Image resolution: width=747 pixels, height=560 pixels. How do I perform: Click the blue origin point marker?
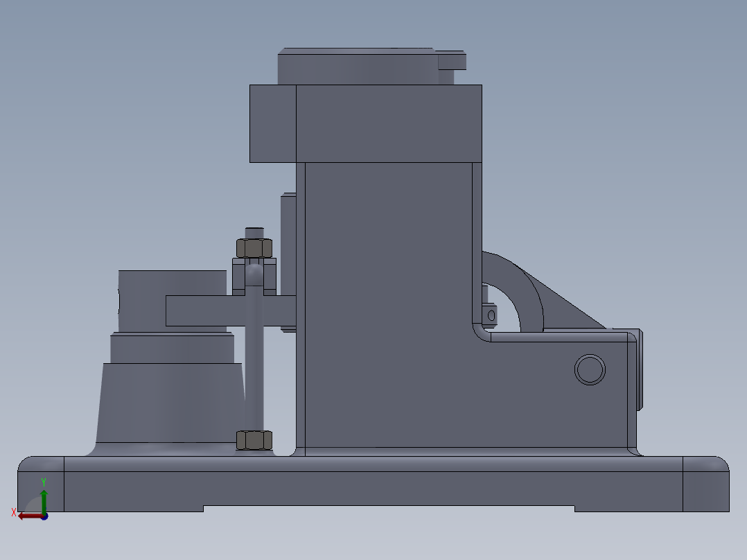coord(44,516)
